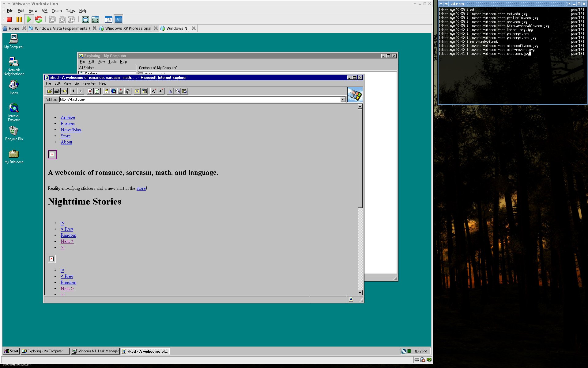Click the smaller font 'A' icon
The image size is (588, 368).
[x=161, y=91]
